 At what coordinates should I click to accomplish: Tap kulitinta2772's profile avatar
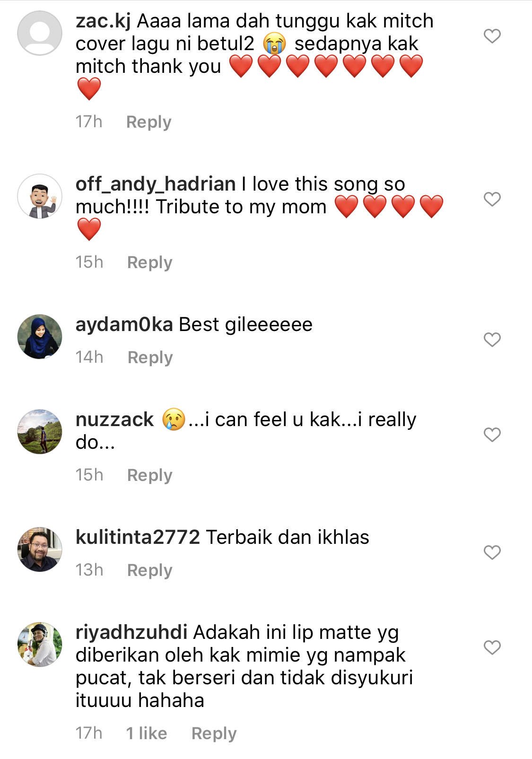(x=40, y=550)
